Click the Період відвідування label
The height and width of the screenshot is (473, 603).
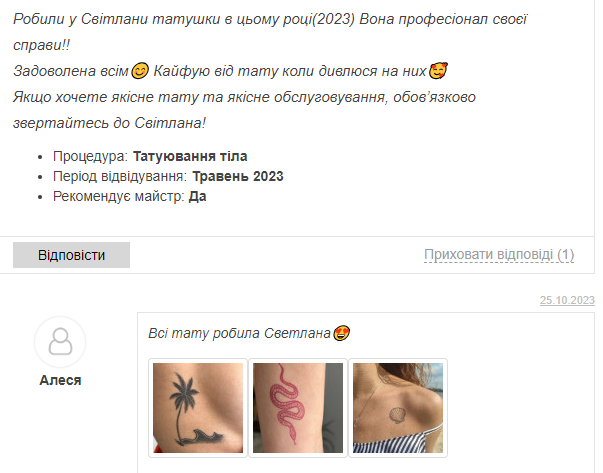click(x=120, y=177)
